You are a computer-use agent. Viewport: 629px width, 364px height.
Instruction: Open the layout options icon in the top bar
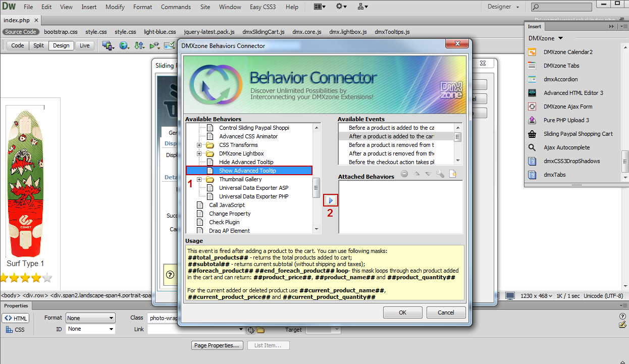point(320,7)
